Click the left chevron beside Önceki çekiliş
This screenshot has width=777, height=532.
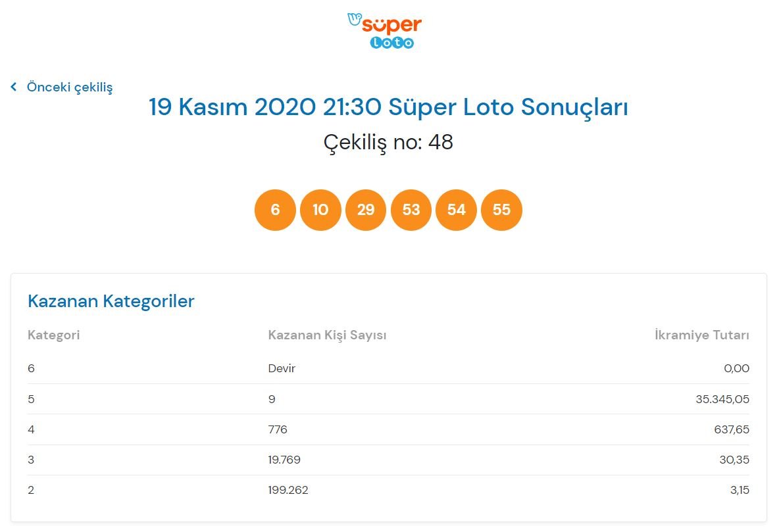tap(14, 87)
